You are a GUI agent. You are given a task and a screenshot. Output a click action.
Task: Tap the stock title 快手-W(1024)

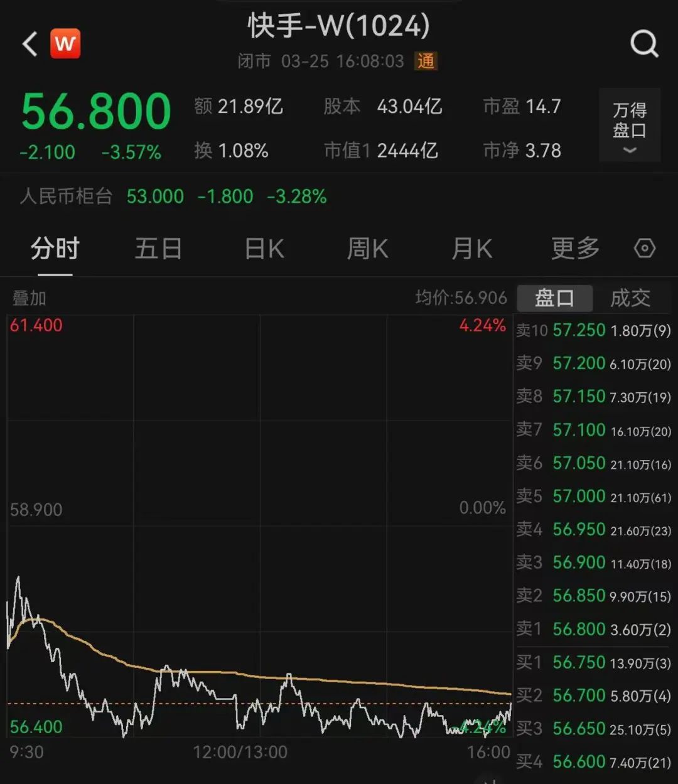(339, 26)
